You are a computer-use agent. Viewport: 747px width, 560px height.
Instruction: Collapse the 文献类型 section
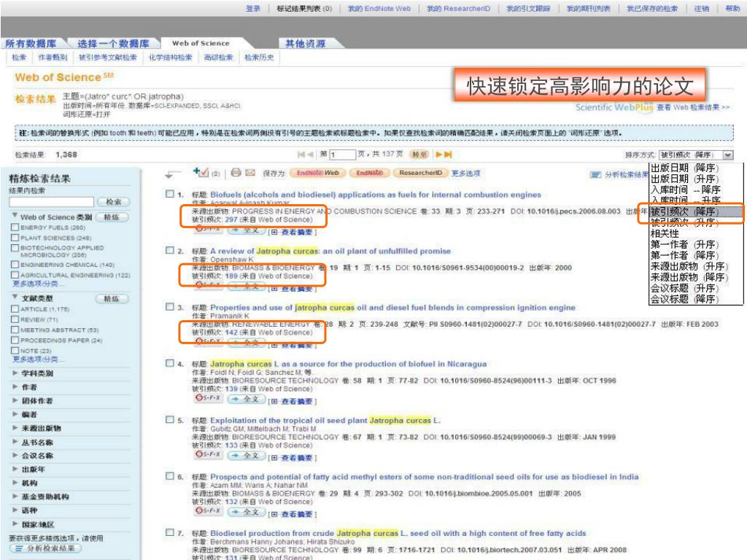point(15,297)
